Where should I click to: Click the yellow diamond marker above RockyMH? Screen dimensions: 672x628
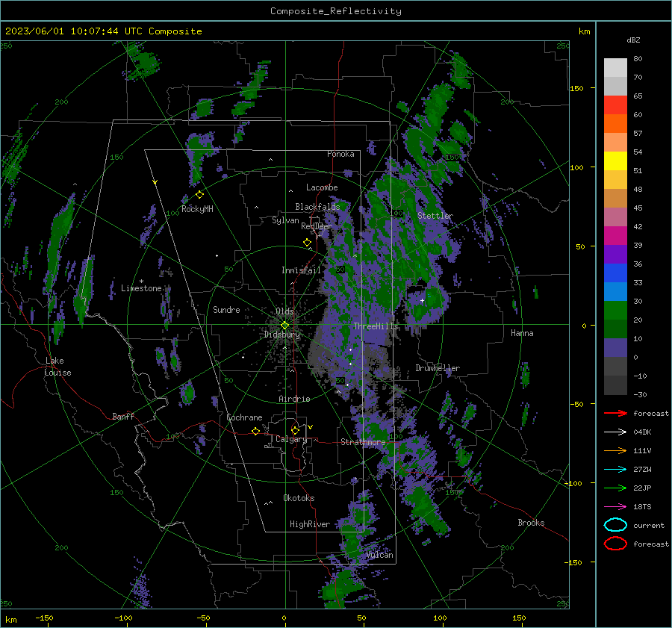click(199, 195)
